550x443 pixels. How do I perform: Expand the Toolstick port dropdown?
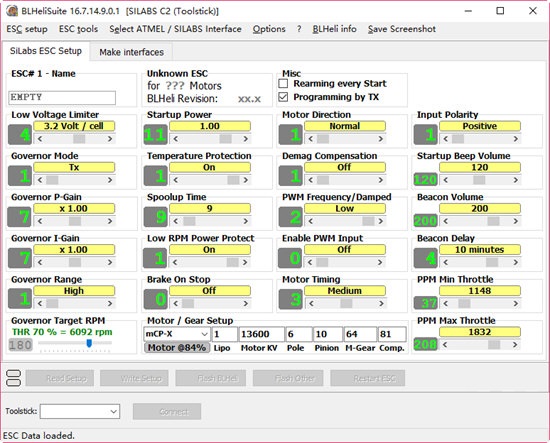point(80,411)
